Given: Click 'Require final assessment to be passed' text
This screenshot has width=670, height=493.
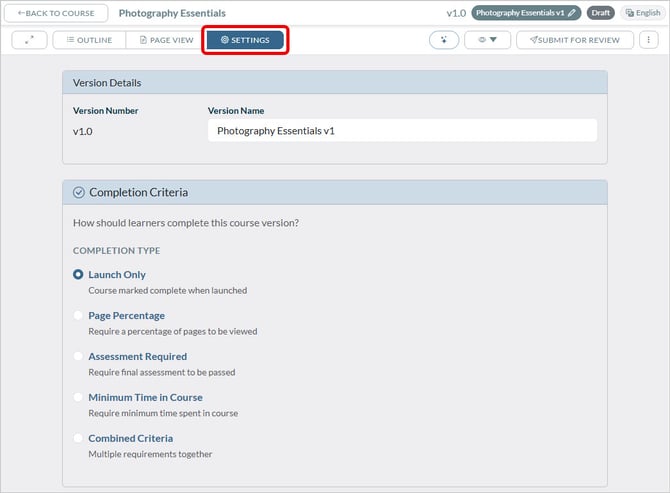Looking at the screenshot, I should point(162,373).
